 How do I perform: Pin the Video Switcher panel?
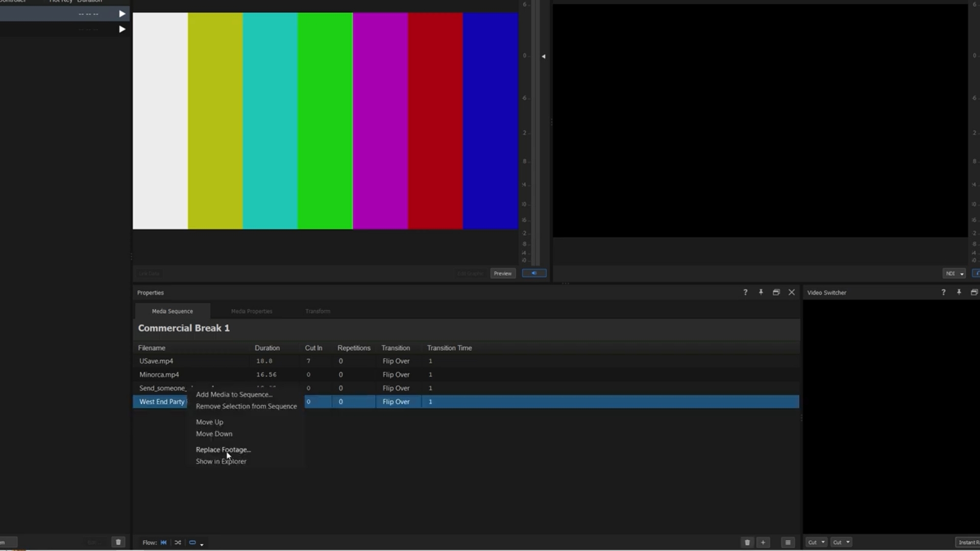959,292
